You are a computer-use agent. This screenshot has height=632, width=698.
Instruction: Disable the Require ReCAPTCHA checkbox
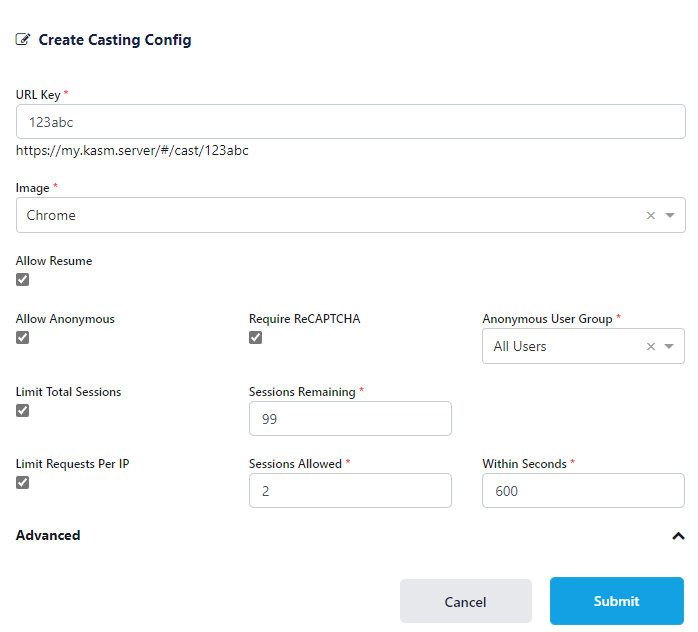[256, 338]
